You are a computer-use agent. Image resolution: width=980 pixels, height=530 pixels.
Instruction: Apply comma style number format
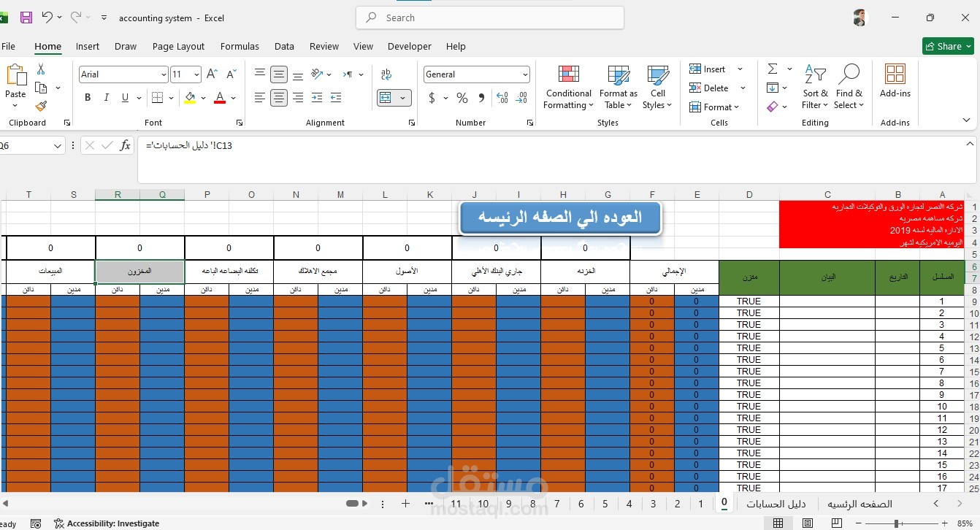pos(481,98)
